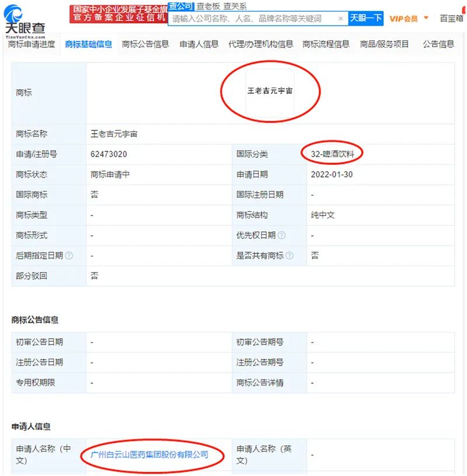
Task: Click the 申请人信息 section heading
Action: 31,426
